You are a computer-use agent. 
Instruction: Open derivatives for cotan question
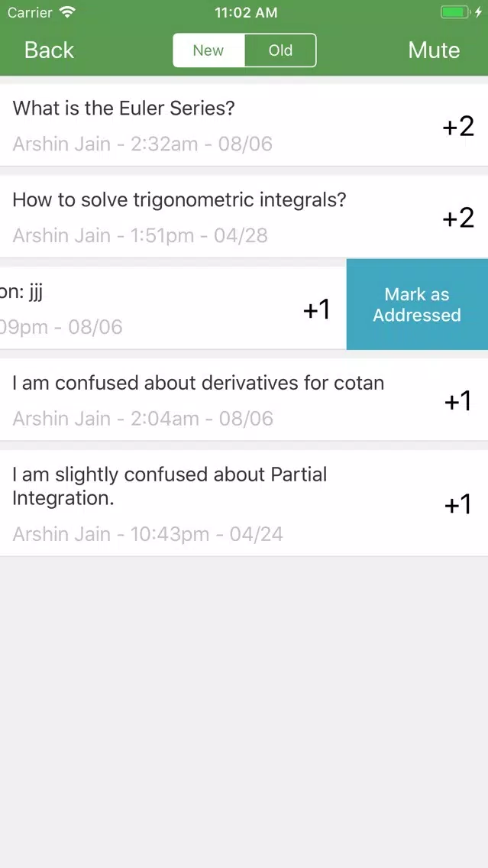[x=244, y=400]
